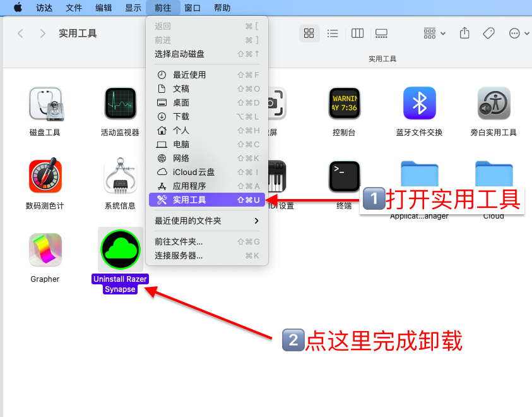Choose iCloud 云盘 in the Go menu
Image resolution: width=532 pixels, height=417 pixels.
click(x=207, y=172)
